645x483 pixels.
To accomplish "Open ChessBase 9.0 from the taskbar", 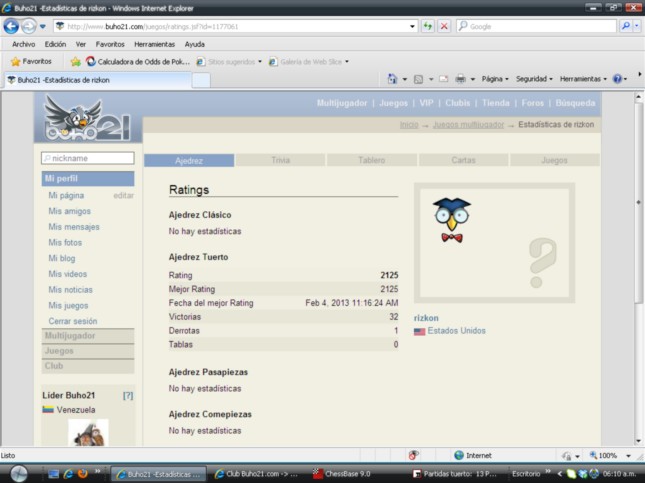I will (x=350, y=473).
